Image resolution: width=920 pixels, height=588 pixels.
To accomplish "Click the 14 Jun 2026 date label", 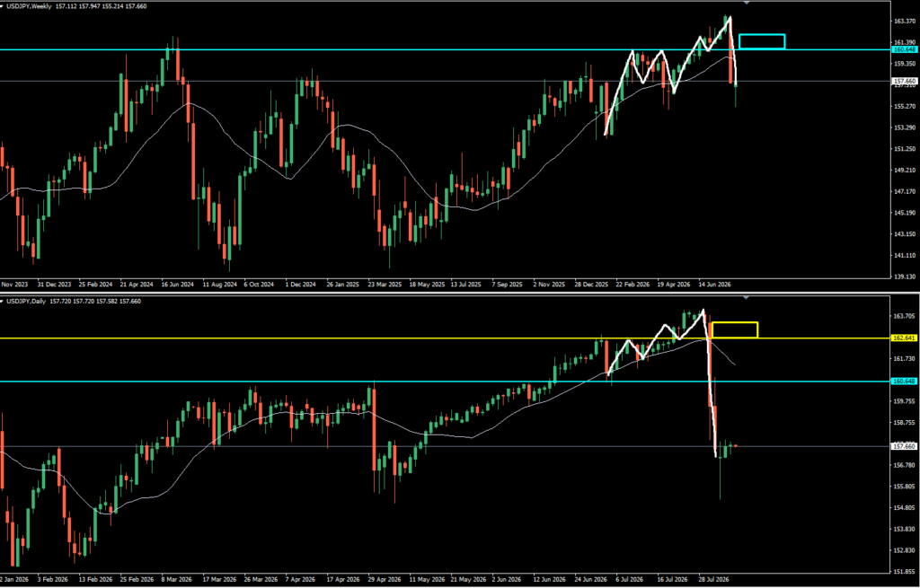I will click(712, 285).
